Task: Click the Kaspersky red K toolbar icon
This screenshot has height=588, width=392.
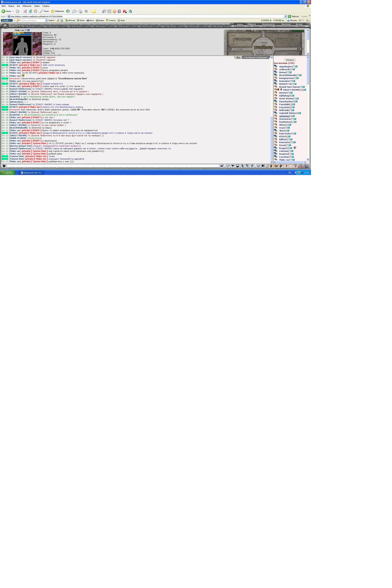Action: coord(125,11)
